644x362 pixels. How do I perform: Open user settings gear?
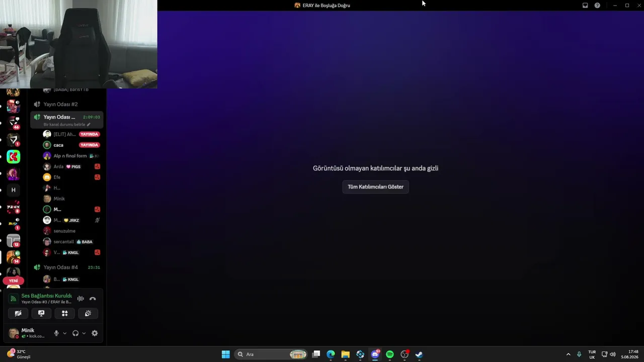tap(95, 333)
